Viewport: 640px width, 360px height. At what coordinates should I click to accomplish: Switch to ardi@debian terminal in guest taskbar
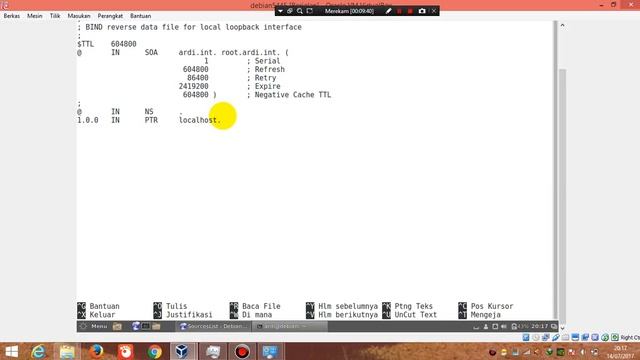pyautogui.click(x=289, y=326)
